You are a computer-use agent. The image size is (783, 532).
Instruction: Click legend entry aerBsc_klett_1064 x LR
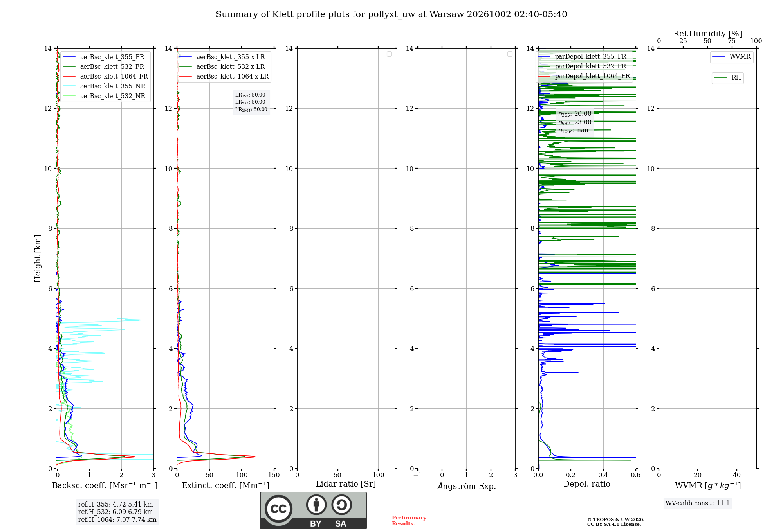[x=224, y=76]
